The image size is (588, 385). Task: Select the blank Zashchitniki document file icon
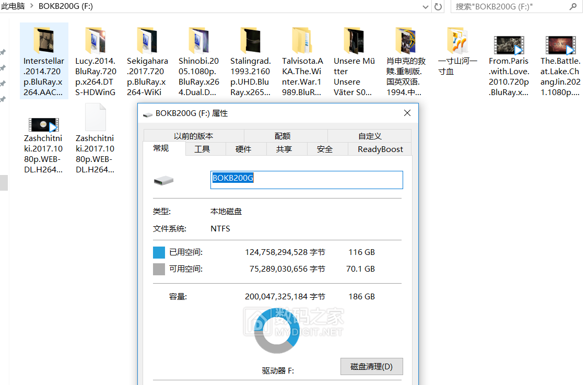pos(95,118)
